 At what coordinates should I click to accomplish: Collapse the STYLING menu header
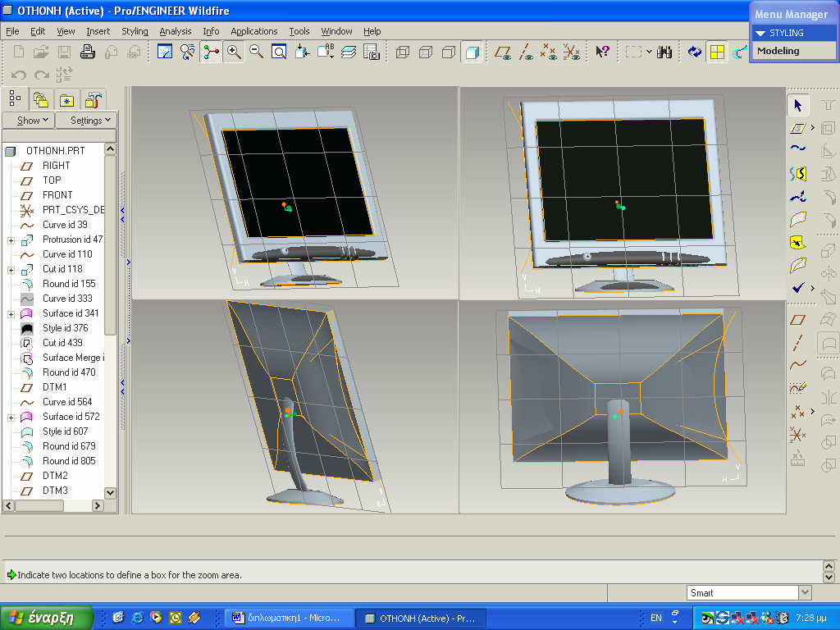point(793,33)
